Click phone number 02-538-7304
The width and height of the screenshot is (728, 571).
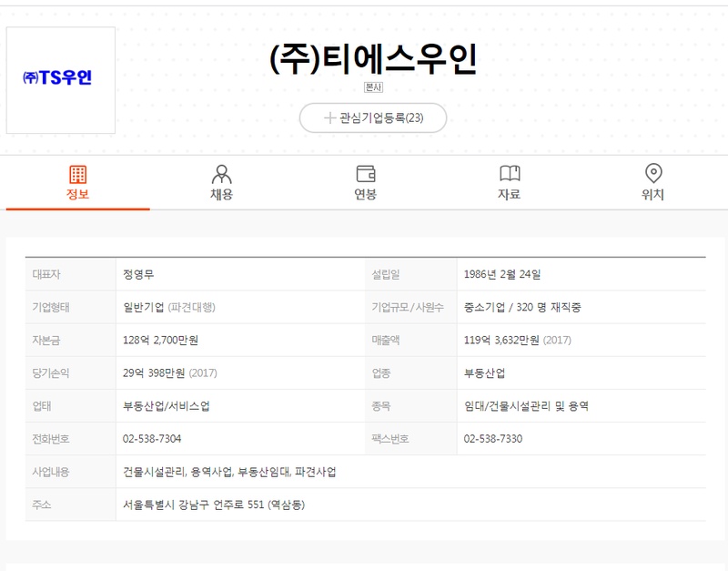pyautogui.click(x=152, y=439)
